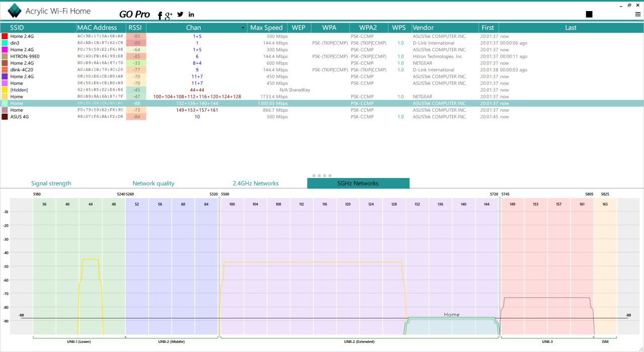Viewport: 644px width, 352px height.
Task: Click the Acrylic Wi-Fi Home logo
Action: (x=15, y=11)
